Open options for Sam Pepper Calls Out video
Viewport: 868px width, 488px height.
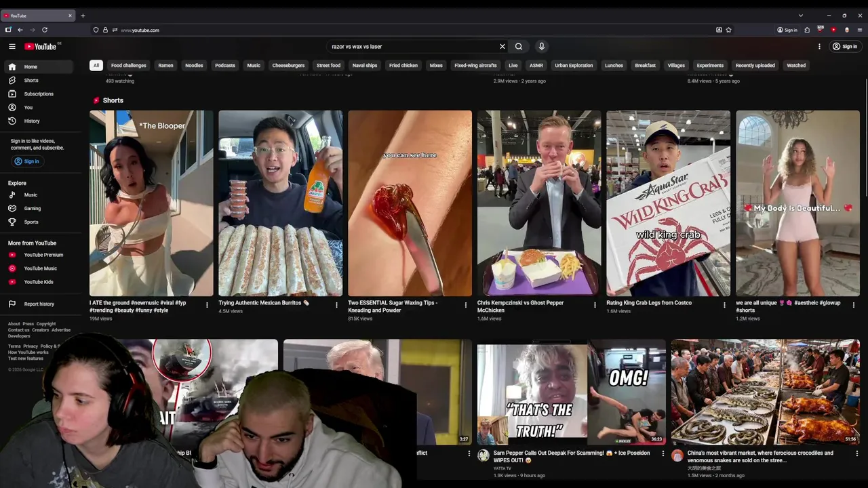[663, 453]
